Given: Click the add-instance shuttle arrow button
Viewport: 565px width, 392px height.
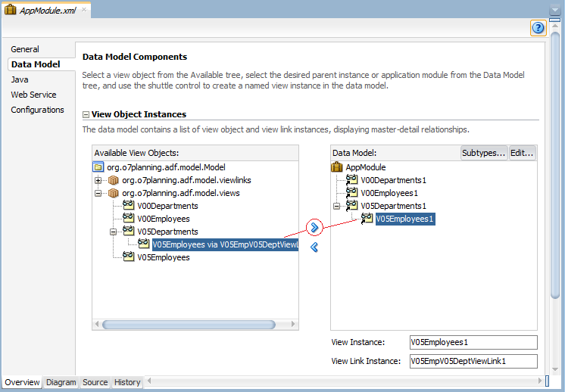Looking at the screenshot, I should 314,228.
